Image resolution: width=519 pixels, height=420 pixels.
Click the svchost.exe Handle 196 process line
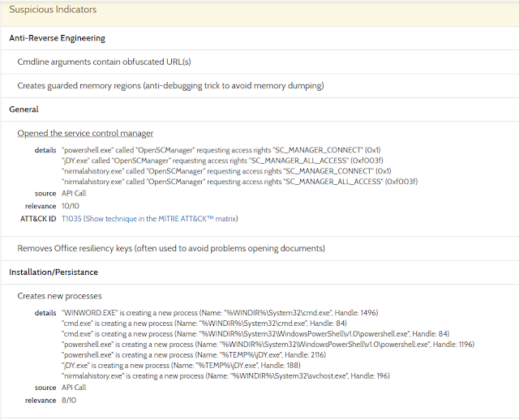click(225, 376)
